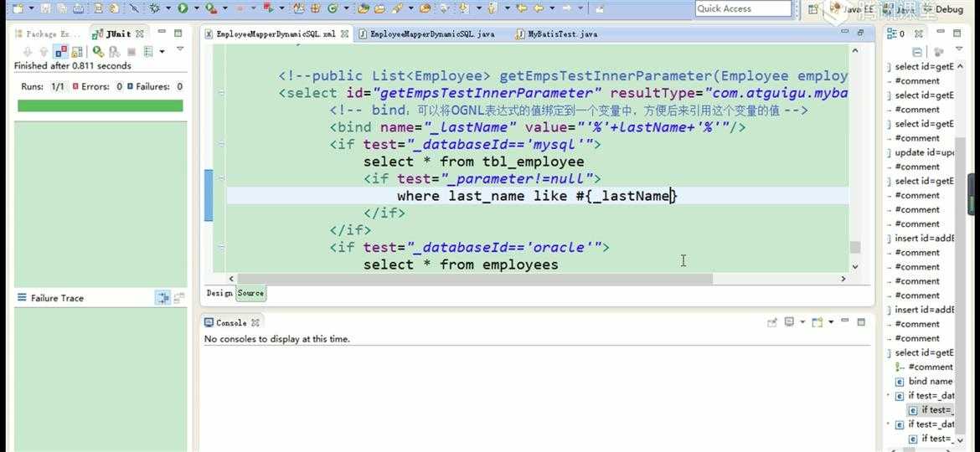Show next failure in JUnit panel
The width and height of the screenshot is (980, 452).
[28, 51]
